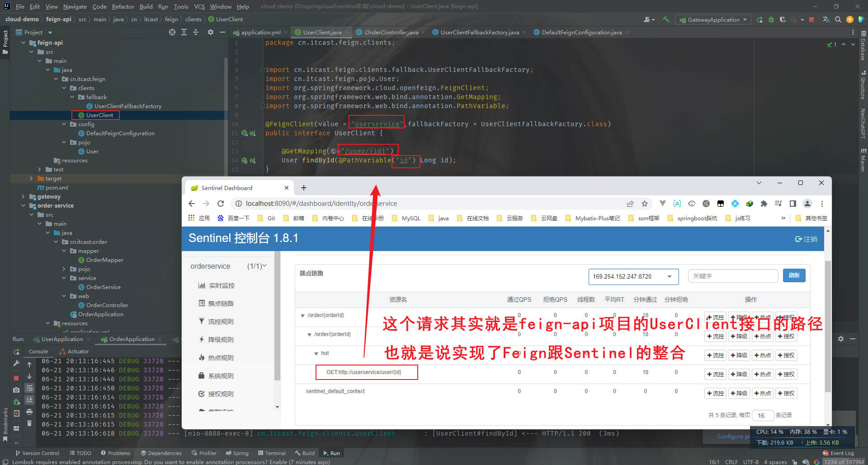Image resolution: width=868 pixels, height=465 pixels.
Task: Reload the Sentinel Dashboard browser page
Action: (x=221, y=204)
